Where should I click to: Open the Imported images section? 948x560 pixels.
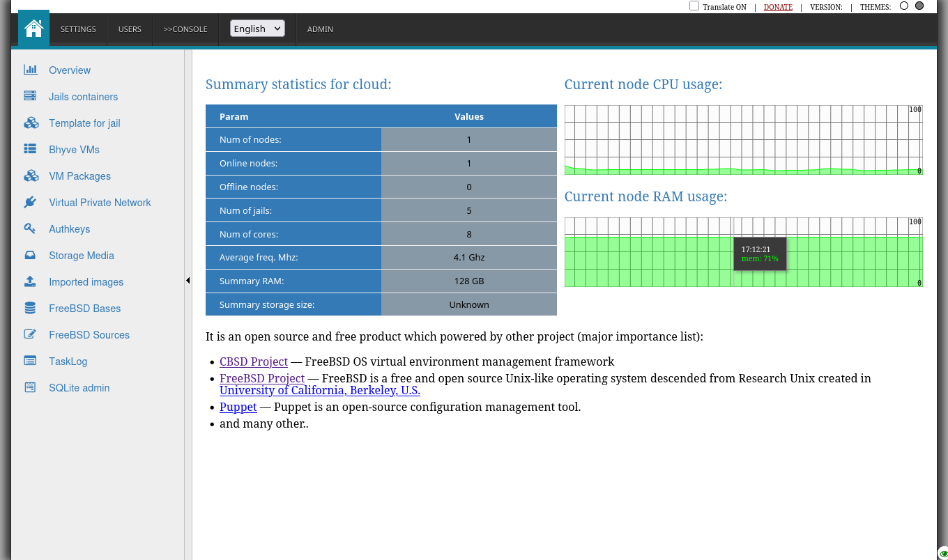pos(86,281)
